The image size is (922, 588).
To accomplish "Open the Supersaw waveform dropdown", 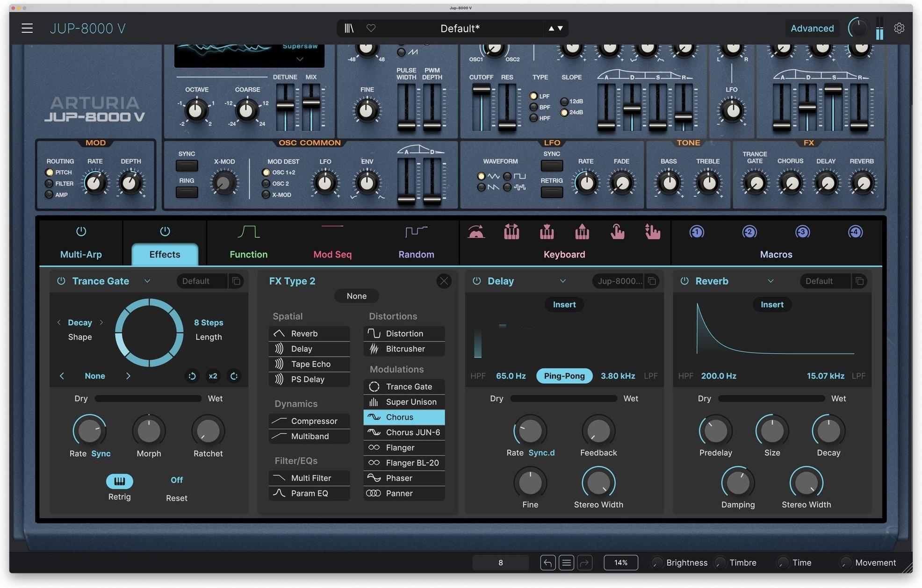I will (299, 59).
